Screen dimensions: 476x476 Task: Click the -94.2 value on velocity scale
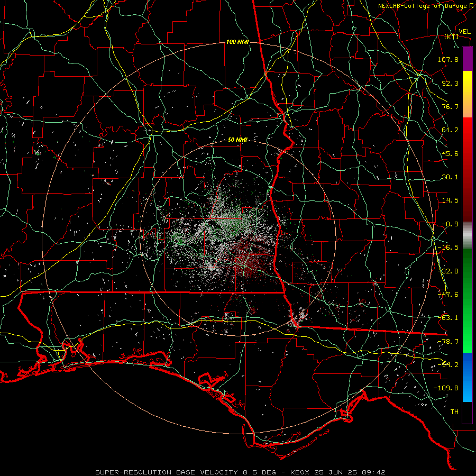(448, 365)
